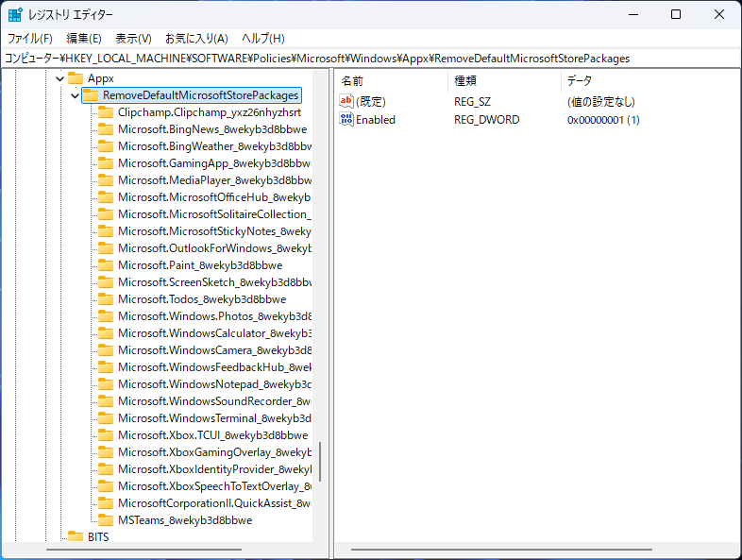Select the Microsoft.Todos folder icon

pyautogui.click(x=106, y=299)
